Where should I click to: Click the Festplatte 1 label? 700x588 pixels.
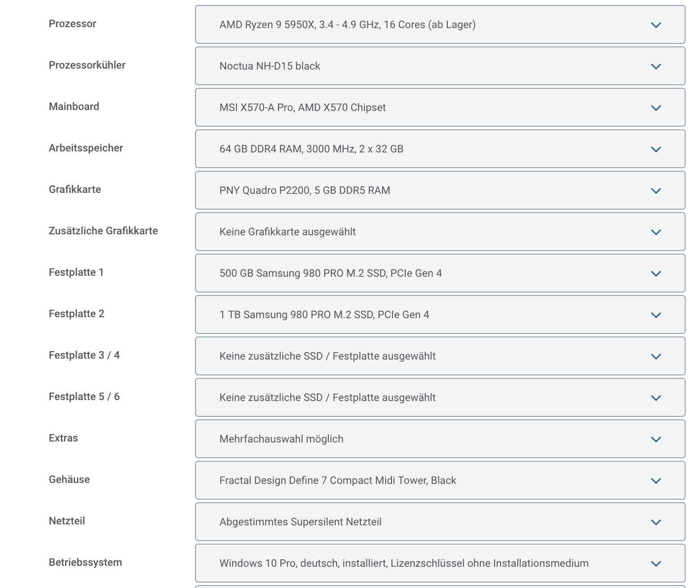click(x=76, y=272)
